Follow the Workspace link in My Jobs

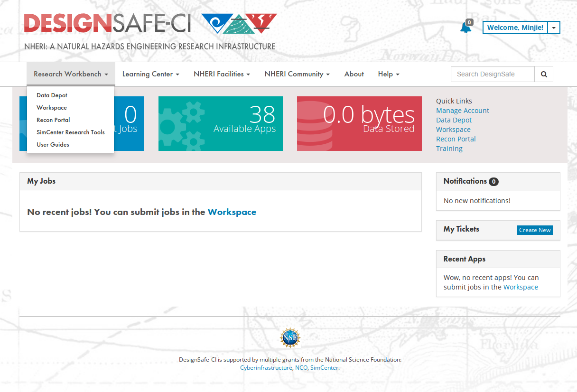click(232, 212)
